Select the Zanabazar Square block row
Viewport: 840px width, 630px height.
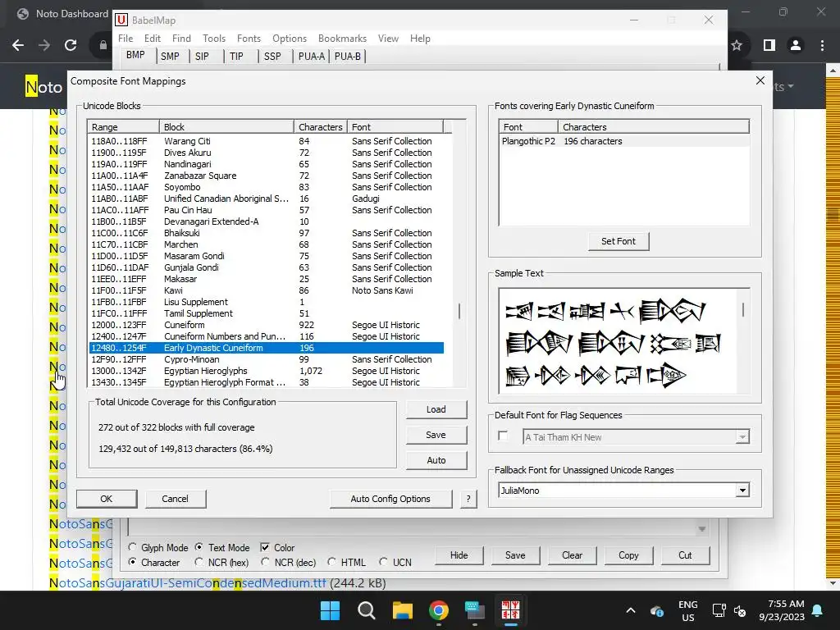(267, 176)
